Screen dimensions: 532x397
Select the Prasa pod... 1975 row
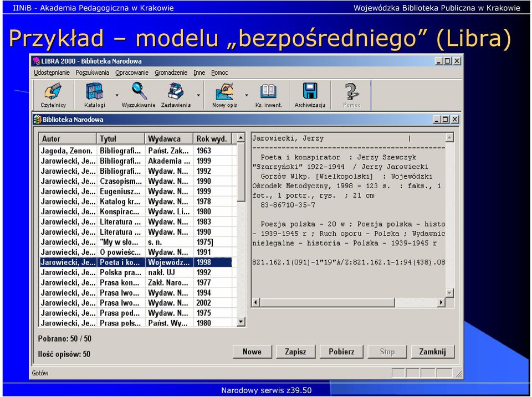(x=136, y=313)
